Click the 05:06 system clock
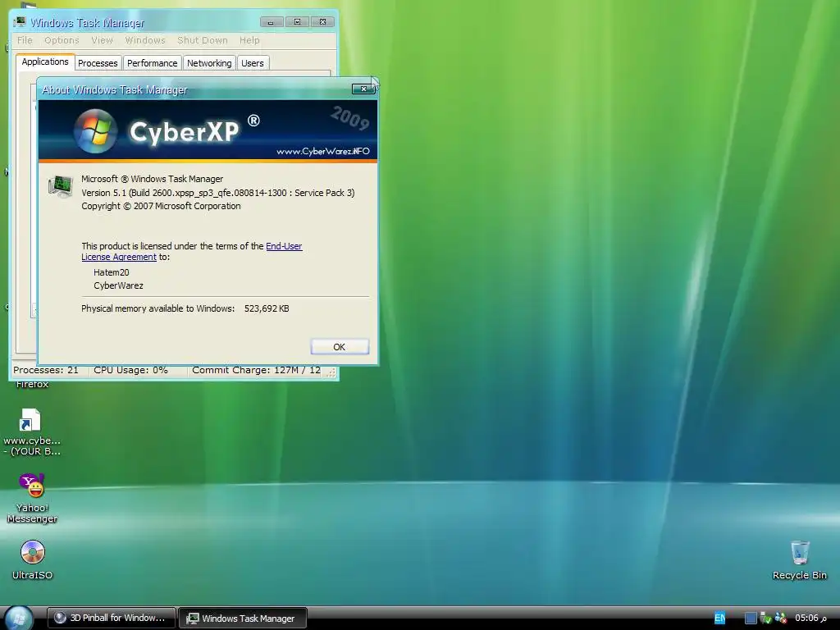The width and height of the screenshot is (840, 630). point(810,619)
